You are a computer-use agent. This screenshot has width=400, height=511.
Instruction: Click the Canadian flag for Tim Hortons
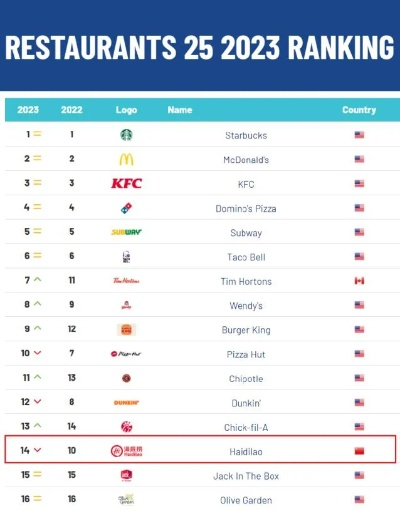[359, 281]
